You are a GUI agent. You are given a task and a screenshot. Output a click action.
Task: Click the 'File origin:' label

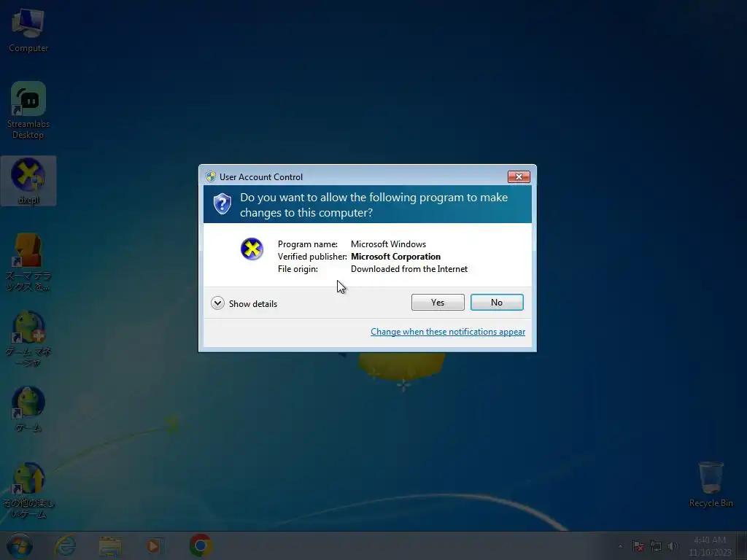pyautogui.click(x=298, y=268)
